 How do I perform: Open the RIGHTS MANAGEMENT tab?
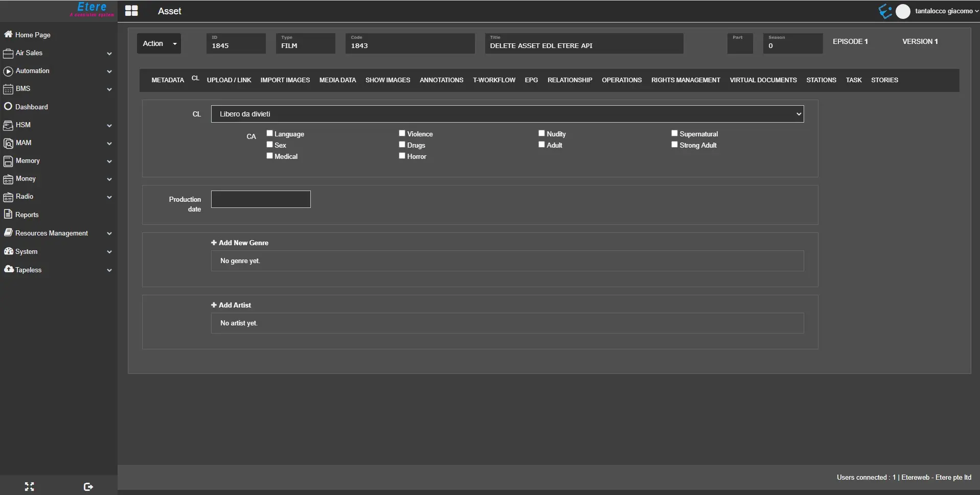click(685, 80)
